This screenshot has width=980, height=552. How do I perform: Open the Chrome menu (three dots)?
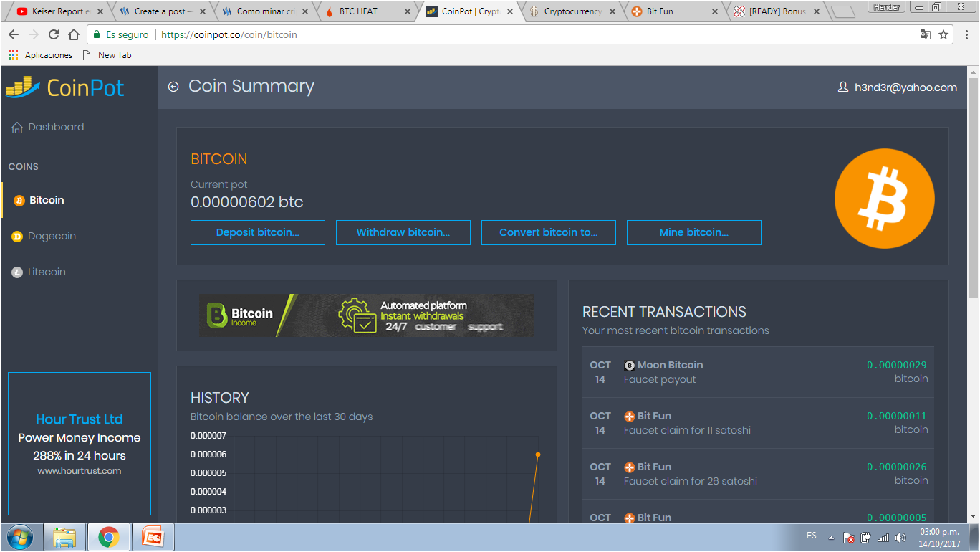coord(966,34)
